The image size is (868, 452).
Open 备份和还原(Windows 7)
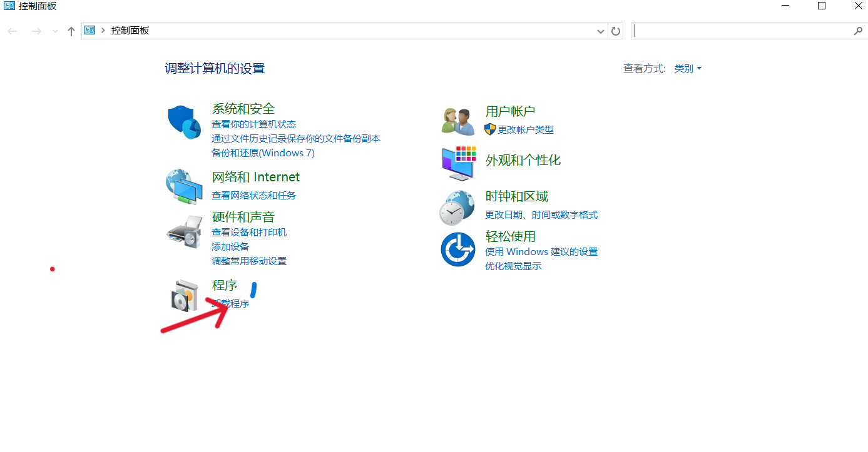263,153
